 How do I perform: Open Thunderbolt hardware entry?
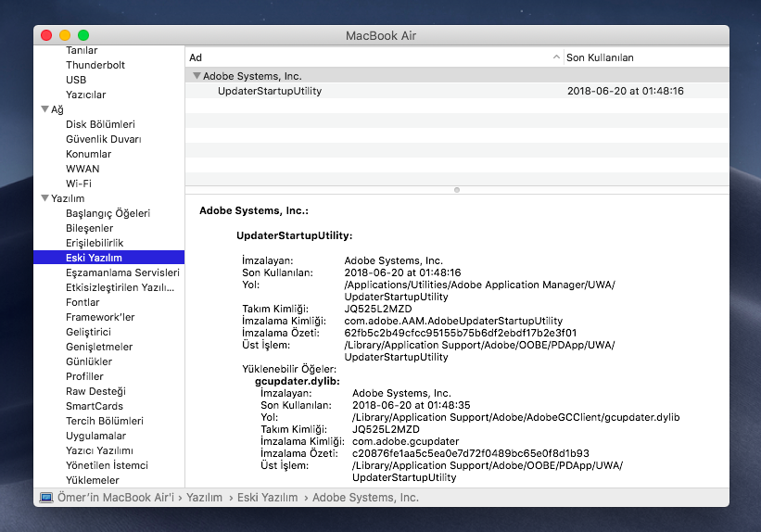tap(95, 65)
